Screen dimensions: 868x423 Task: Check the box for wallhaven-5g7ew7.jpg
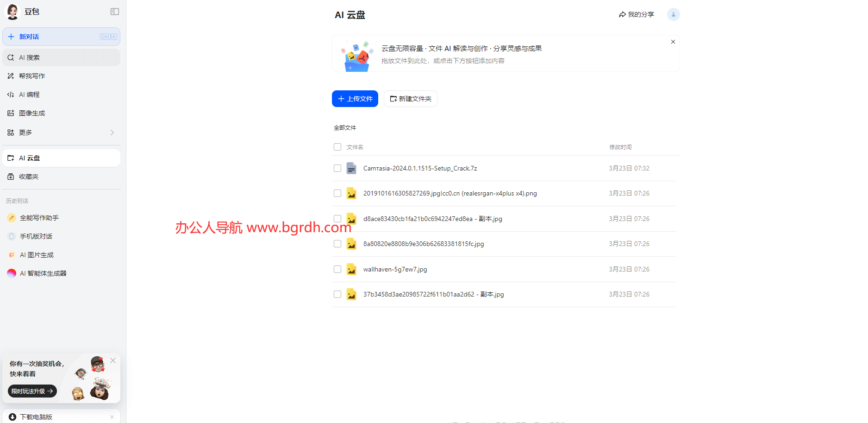tap(337, 269)
